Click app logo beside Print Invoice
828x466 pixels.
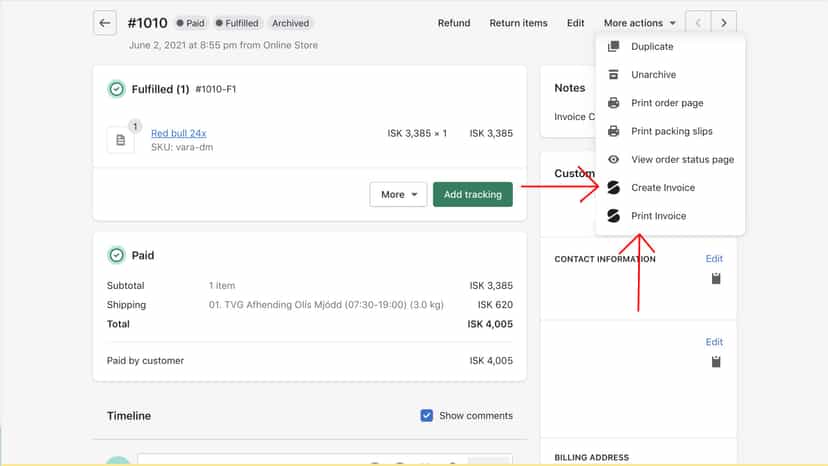pos(614,216)
